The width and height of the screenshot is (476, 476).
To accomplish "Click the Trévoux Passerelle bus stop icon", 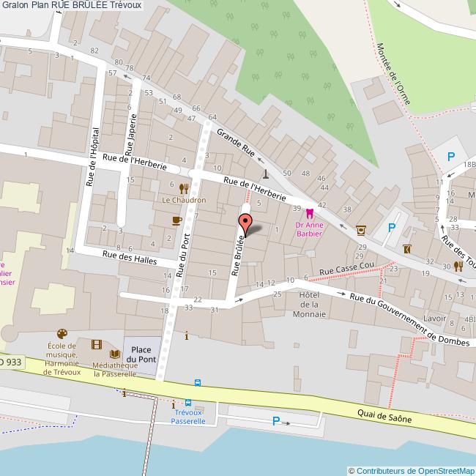I will click(x=188, y=403).
